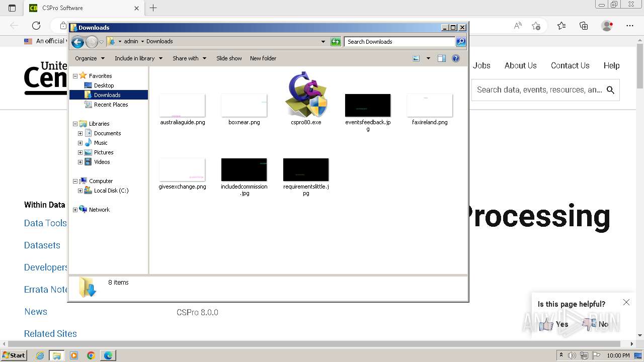The image size is (644, 362).
Task: Select the requirementslittle.jpg file thumbnail
Action: pos(306,170)
